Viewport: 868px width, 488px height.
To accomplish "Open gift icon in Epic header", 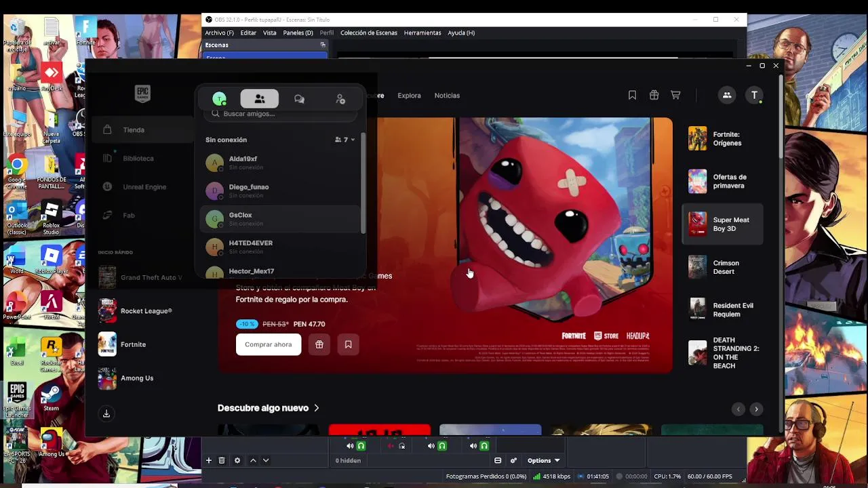I will [654, 96].
